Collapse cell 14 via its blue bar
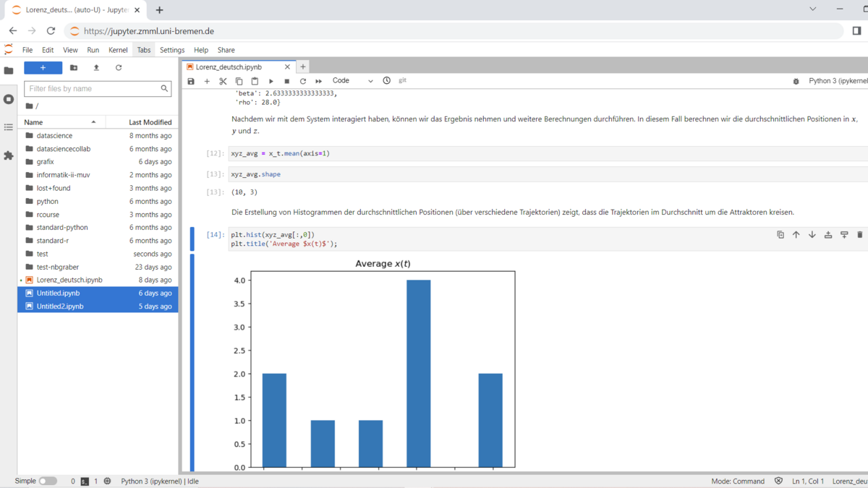Image resolution: width=868 pixels, height=488 pixels. (x=192, y=239)
